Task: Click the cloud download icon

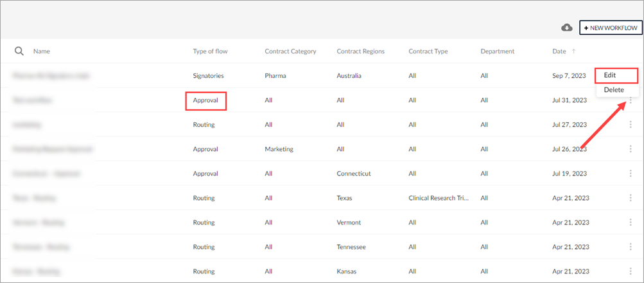Action: [x=567, y=28]
